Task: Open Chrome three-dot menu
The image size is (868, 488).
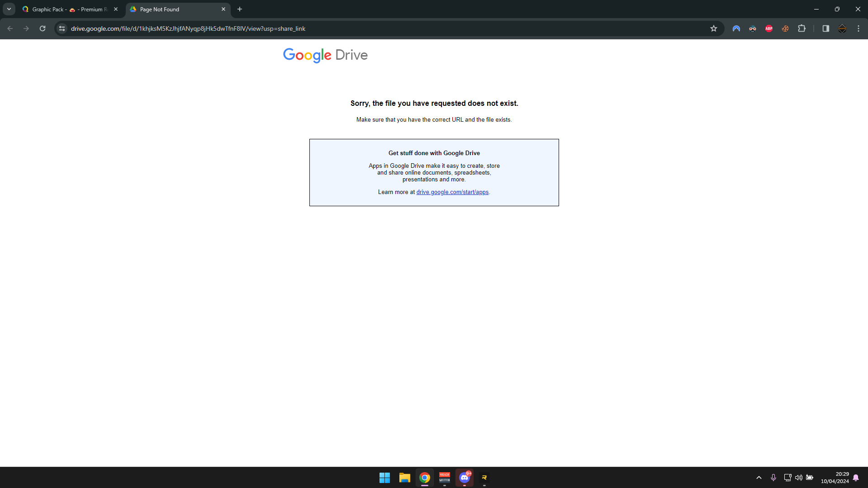Action: (x=859, y=28)
